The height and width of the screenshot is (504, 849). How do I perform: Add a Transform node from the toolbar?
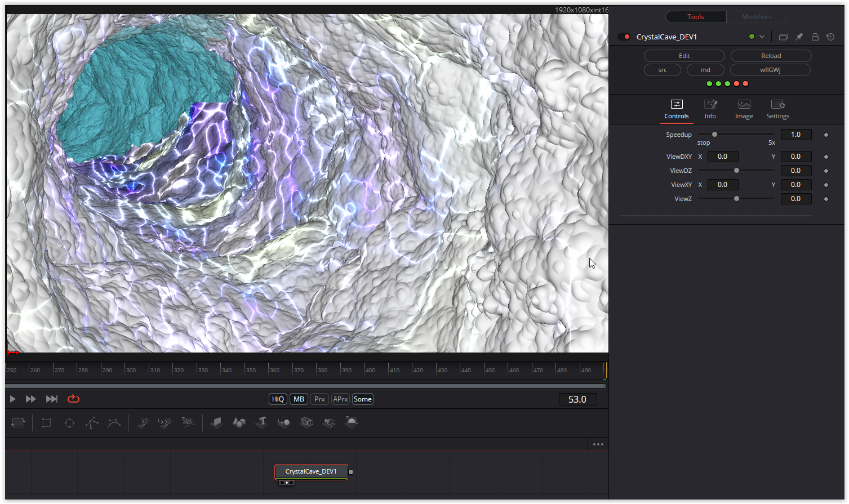(18, 422)
